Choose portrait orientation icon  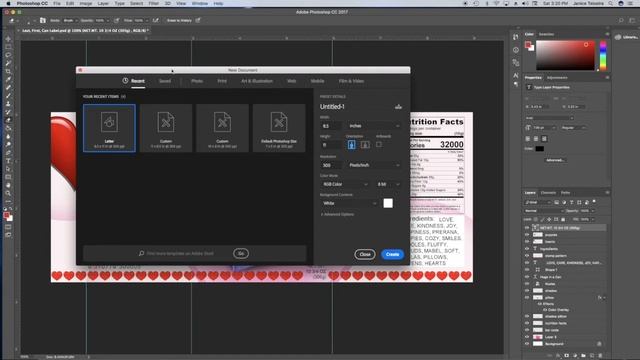pyautogui.click(x=351, y=144)
